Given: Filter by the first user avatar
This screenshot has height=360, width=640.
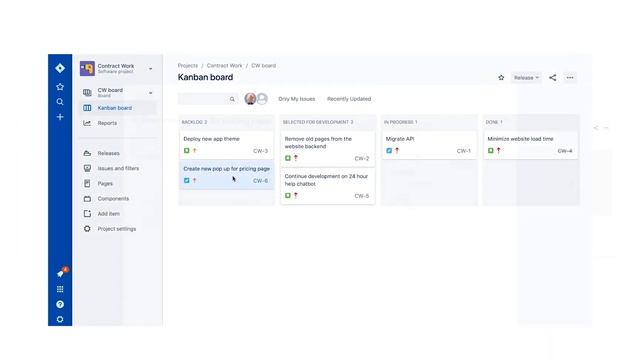Looking at the screenshot, I should click(x=250, y=98).
